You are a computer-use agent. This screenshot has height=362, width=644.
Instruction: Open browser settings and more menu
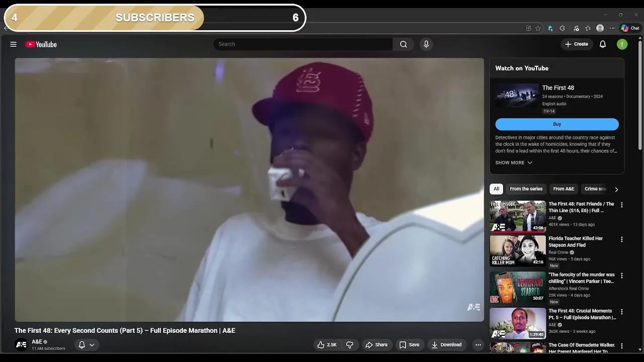click(612, 28)
